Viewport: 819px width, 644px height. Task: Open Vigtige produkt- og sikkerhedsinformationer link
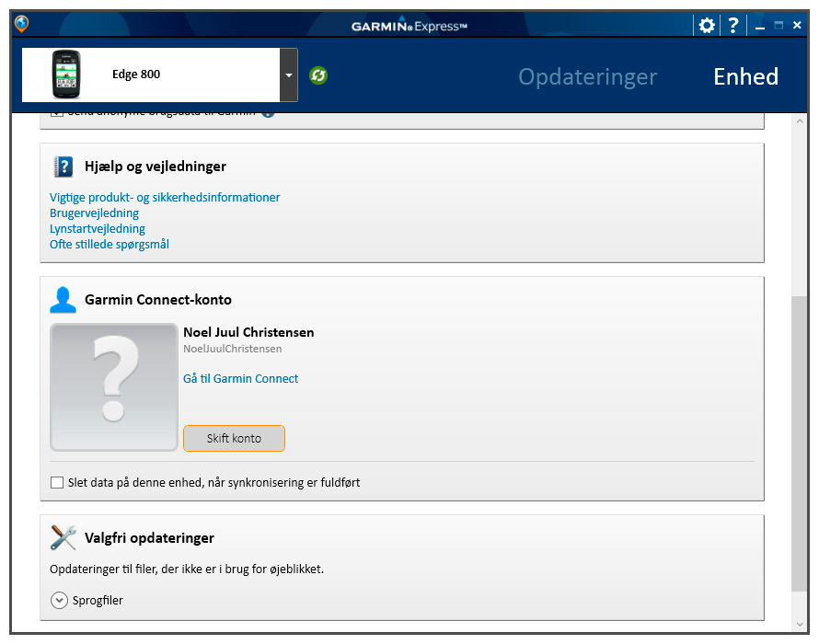165,198
